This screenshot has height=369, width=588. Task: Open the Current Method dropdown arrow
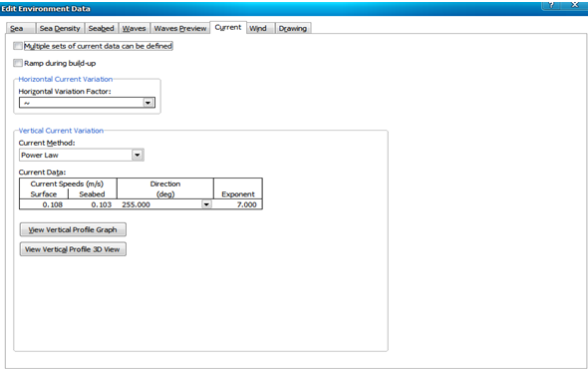pos(138,155)
